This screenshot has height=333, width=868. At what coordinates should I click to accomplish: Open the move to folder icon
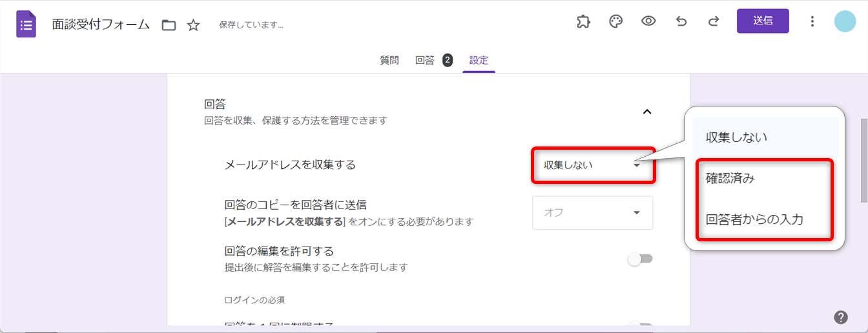click(x=169, y=25)
